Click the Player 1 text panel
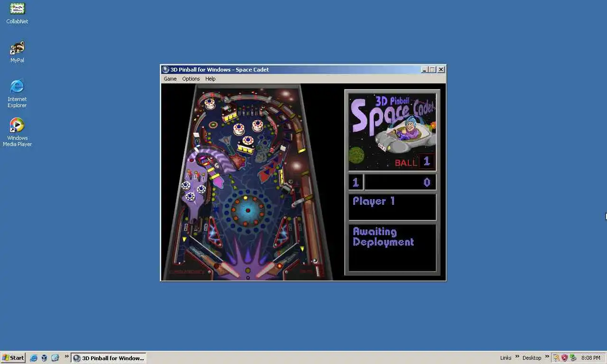The width and height of the screenshot is (607, 364). (392, 207)
